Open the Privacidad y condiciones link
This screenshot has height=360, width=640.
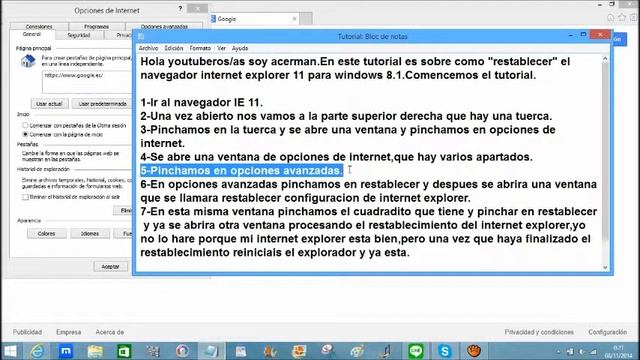point(539,332)
